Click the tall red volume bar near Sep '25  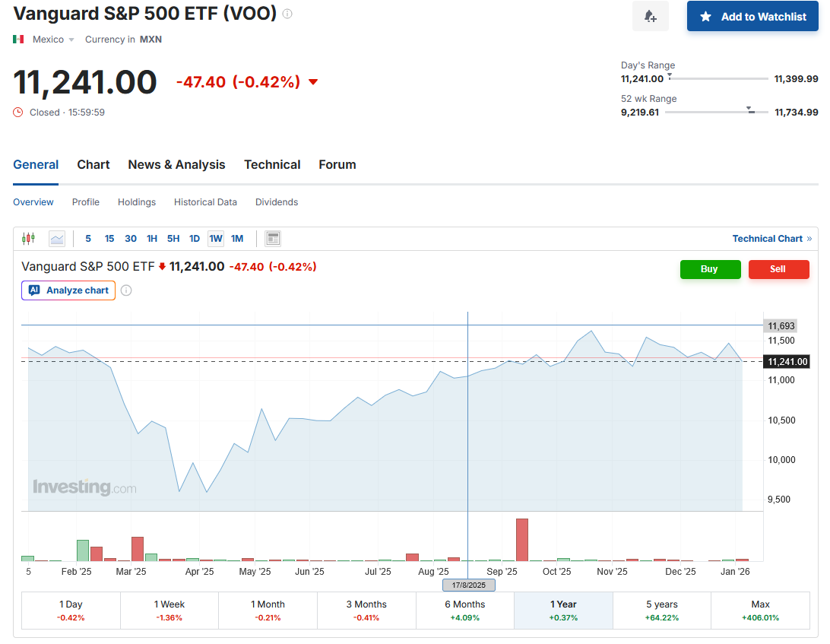pyautogui.click(x=522, y=540)
